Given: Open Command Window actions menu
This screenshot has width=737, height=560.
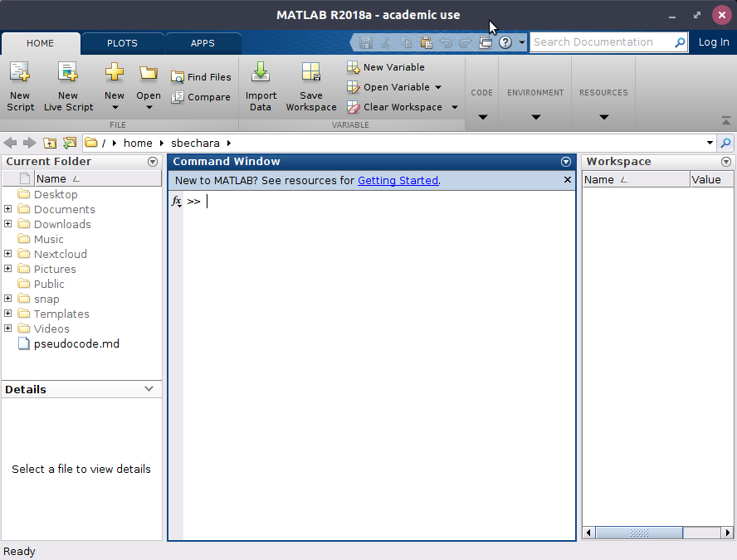Looking at the screenshot, I should click(x=566, y=162).
